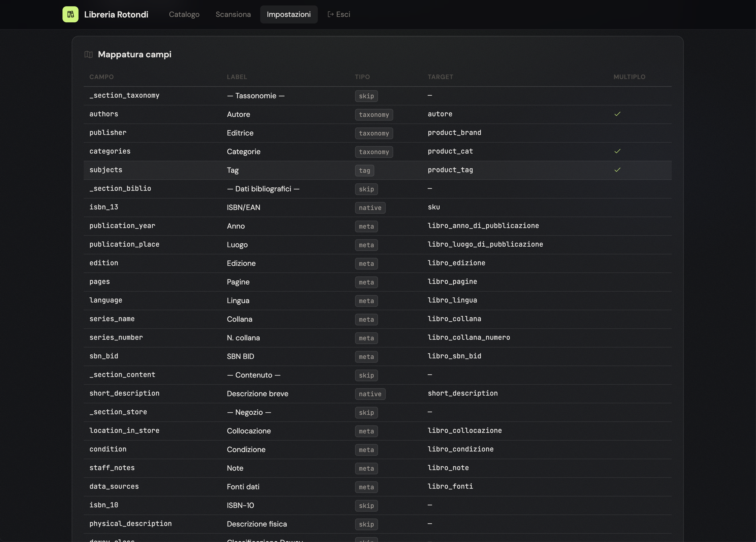
Task: Select the authors field name
Action: [x=104, y=114]
